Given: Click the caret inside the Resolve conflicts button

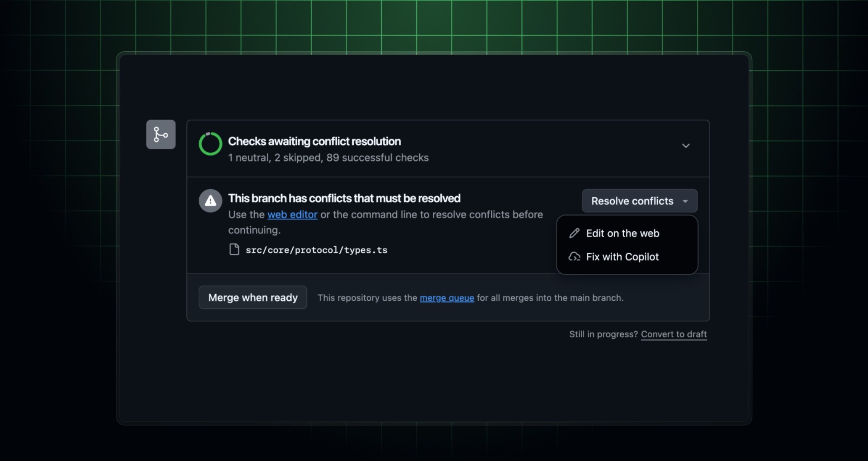Looking at the screenshot, I should click(x=685, y=201).
